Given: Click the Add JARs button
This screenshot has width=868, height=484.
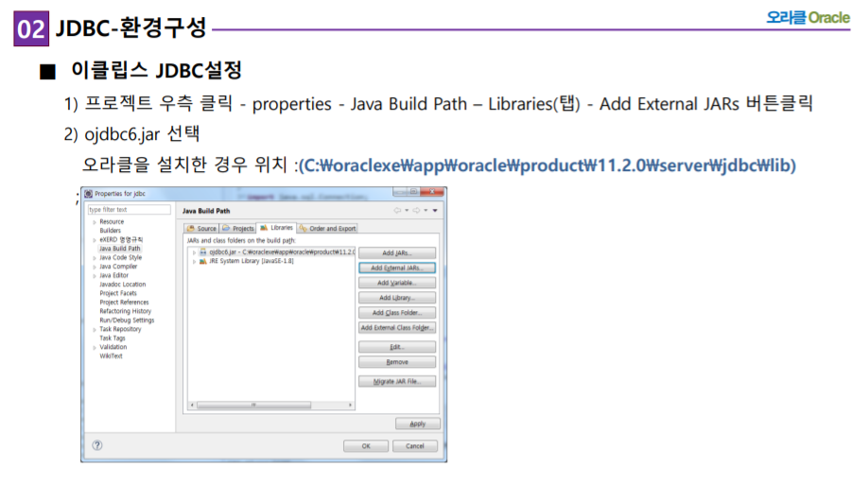Looking at the screenshot, I should pos(397,252).
